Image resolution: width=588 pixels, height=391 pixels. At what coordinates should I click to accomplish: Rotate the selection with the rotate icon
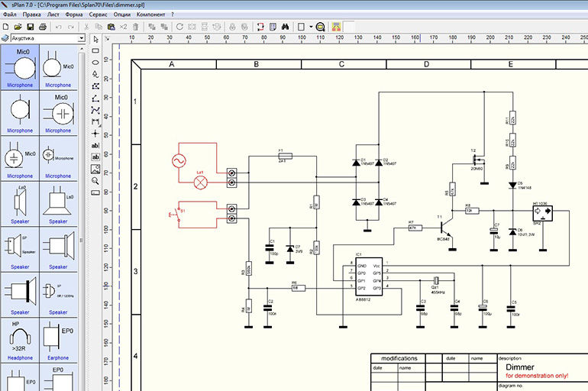coord(179,27)
